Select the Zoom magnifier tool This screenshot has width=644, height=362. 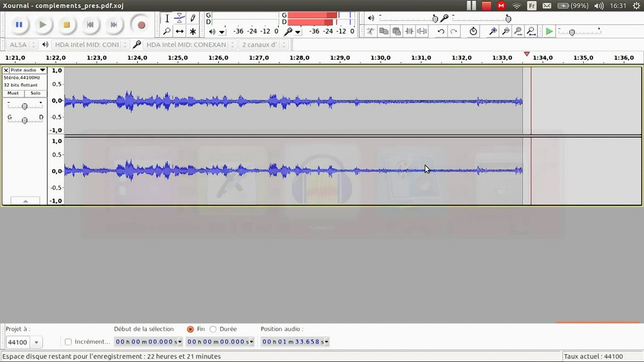coord(167,31)
